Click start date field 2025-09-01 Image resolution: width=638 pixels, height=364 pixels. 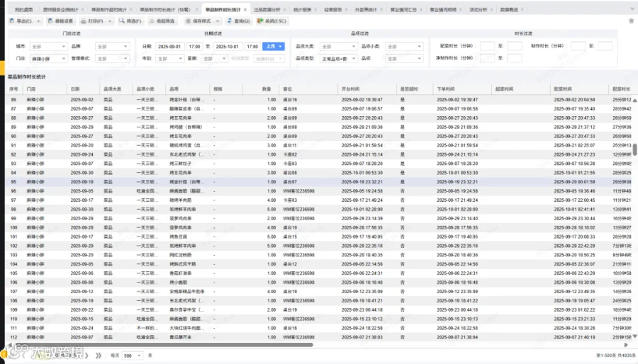(x=169, y=46)
